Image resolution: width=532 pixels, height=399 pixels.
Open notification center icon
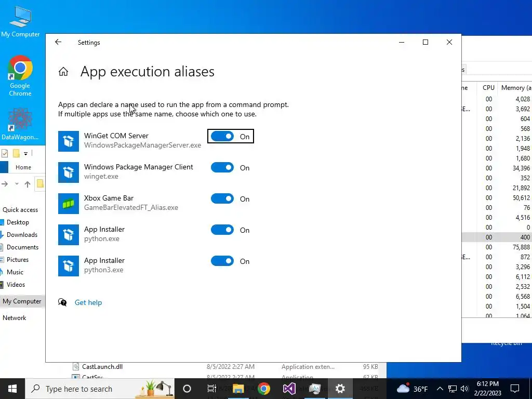tap(515, 389)
